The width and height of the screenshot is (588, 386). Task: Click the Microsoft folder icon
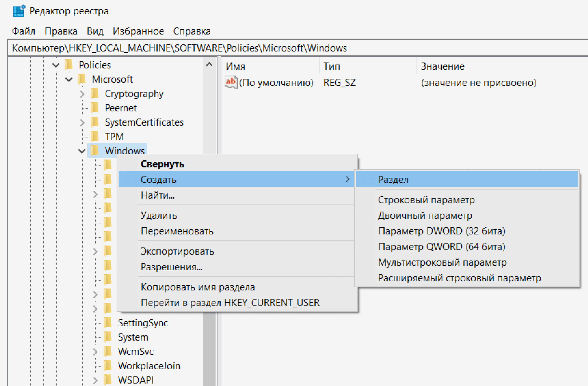[82, 79]
